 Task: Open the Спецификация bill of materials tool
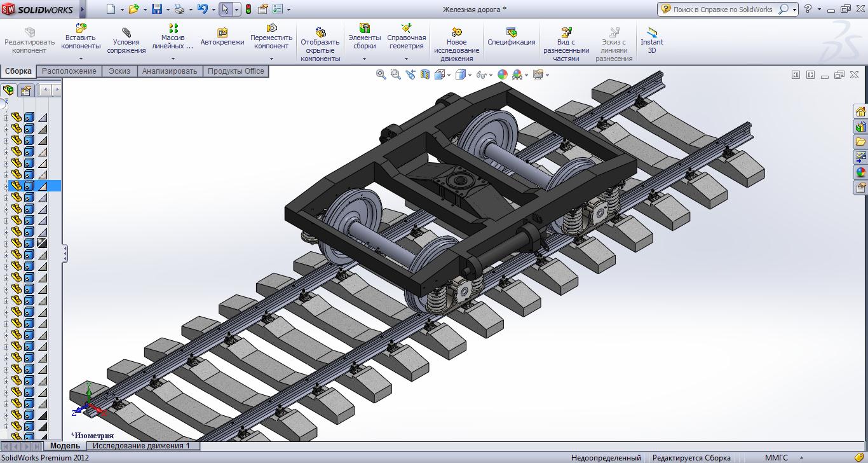(512, 32)
